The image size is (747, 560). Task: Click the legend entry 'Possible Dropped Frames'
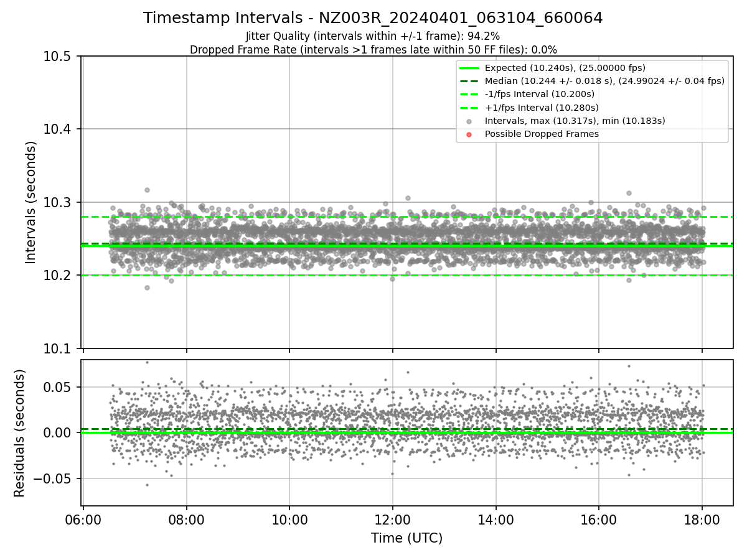542,134
